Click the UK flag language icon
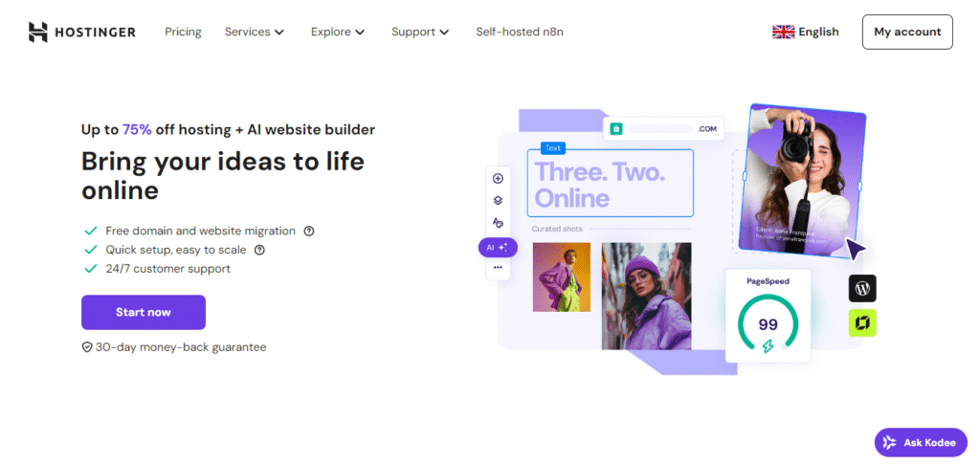Image resolution: width=980 pixels, height=465 pixels. [783, 32]
